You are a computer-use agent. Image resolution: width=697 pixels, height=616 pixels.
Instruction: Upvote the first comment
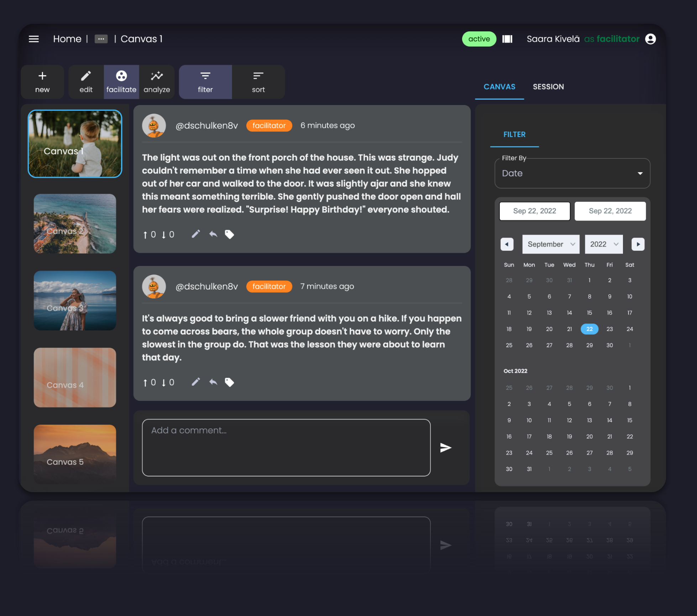[x=145, y=235]
